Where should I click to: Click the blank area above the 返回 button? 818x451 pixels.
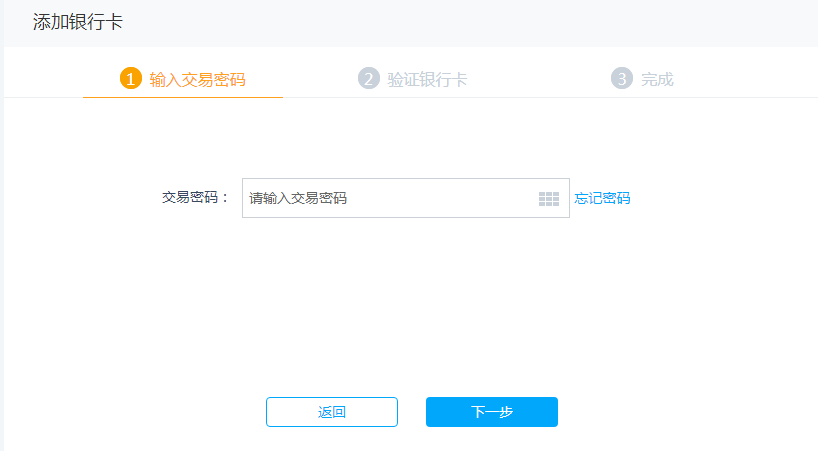[x=332, y=313]
